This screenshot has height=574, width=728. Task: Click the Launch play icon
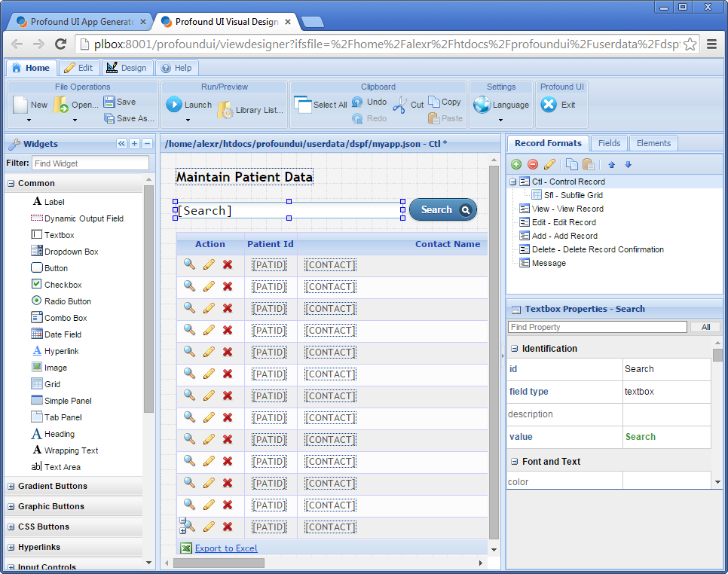tap(174, 105)
